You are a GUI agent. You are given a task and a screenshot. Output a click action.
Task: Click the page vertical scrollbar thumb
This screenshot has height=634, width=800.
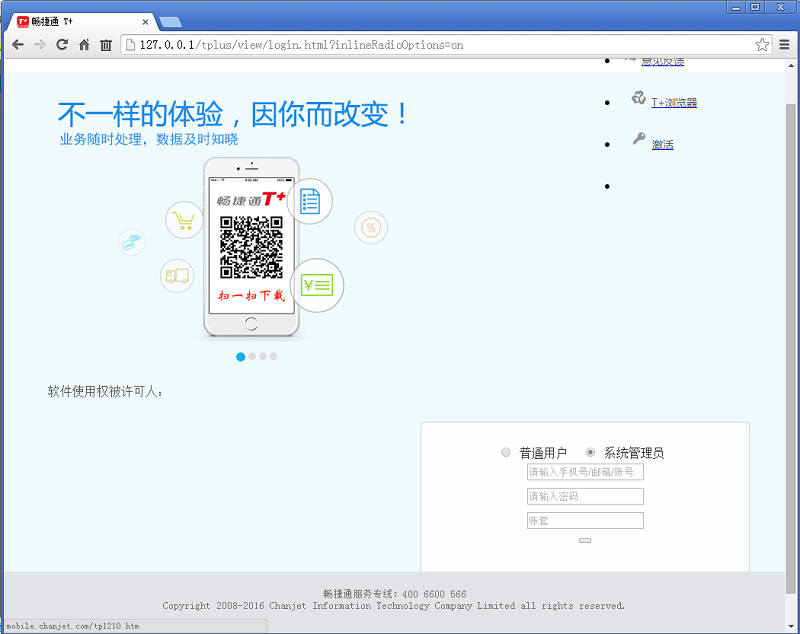pos(791,348)
